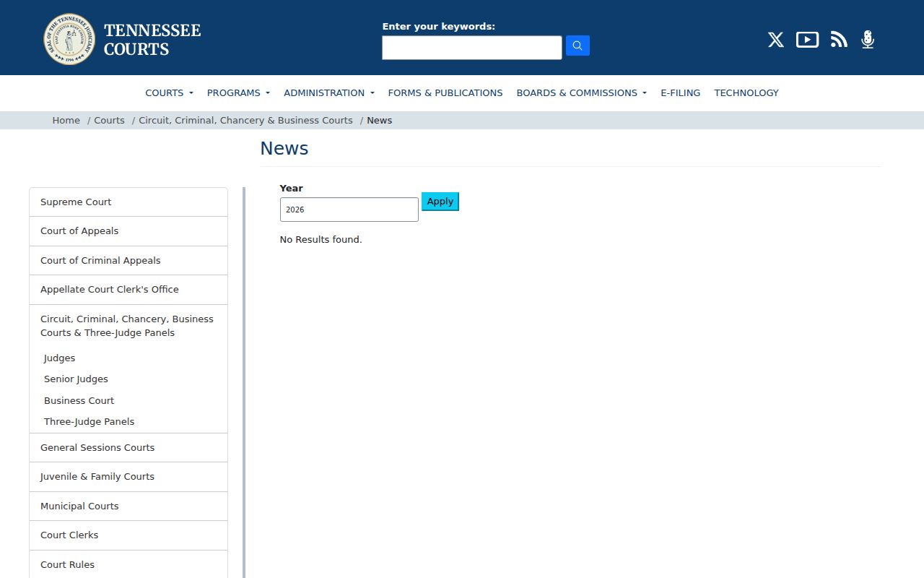Open Forms & Publications menu item
The width and height of the screenshot is (924, 578).
coord(445,92)
